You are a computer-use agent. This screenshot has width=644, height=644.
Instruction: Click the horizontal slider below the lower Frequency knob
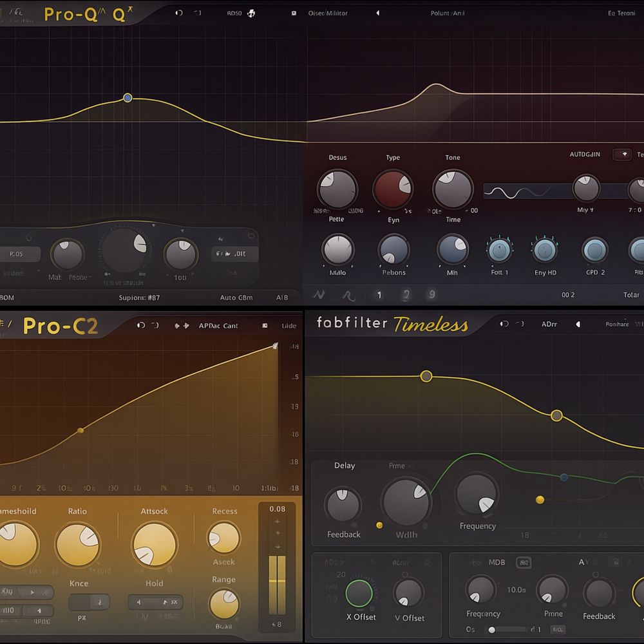click(509, 629)
